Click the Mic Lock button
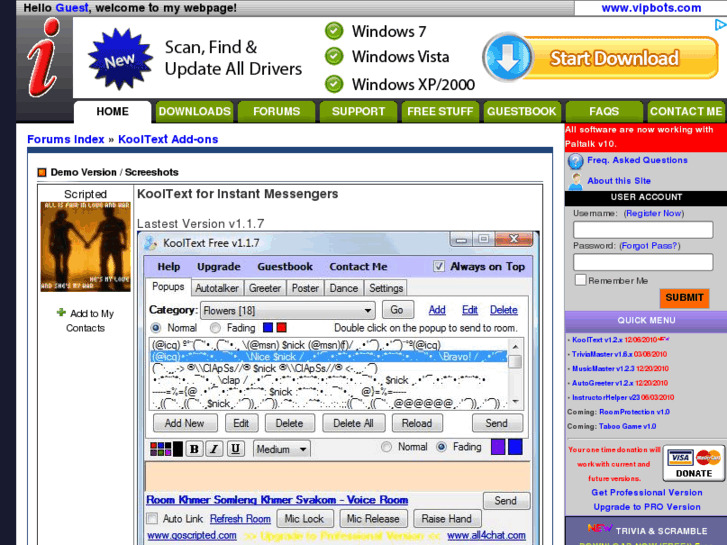 [x=304, y=519]
